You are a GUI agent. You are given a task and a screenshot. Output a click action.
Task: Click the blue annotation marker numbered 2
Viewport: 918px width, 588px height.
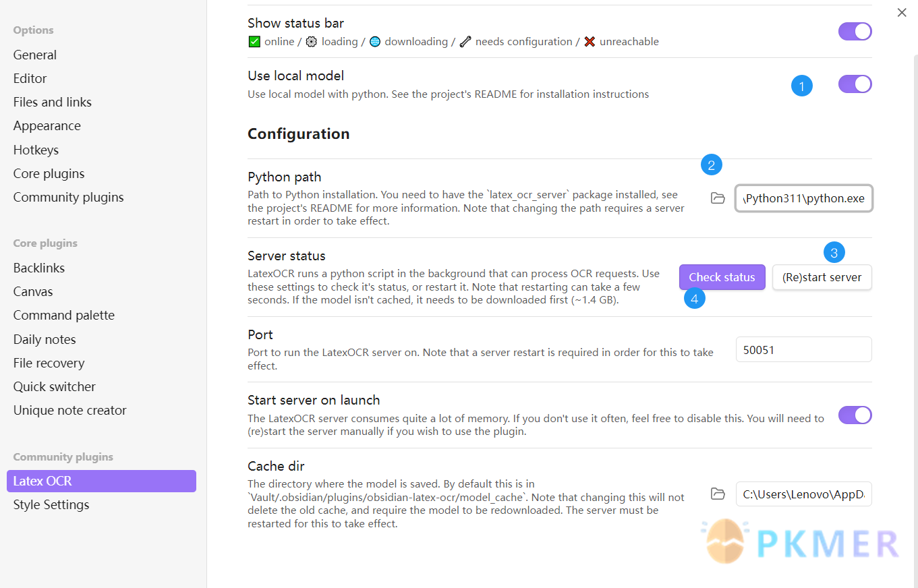(x=711, y=165)
